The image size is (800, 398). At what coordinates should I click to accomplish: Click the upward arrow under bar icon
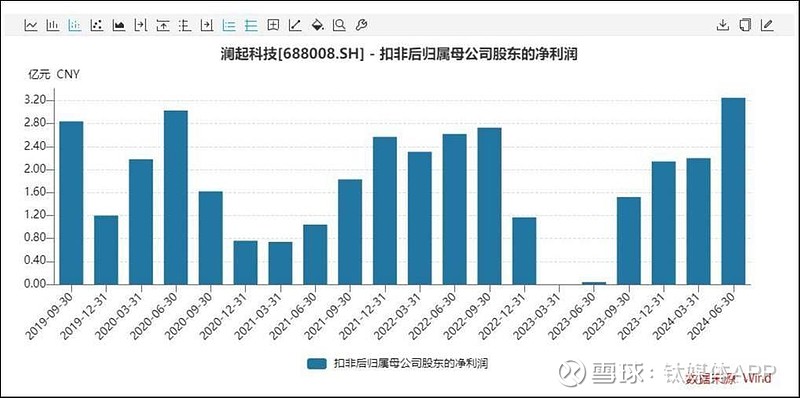(163, 25)
